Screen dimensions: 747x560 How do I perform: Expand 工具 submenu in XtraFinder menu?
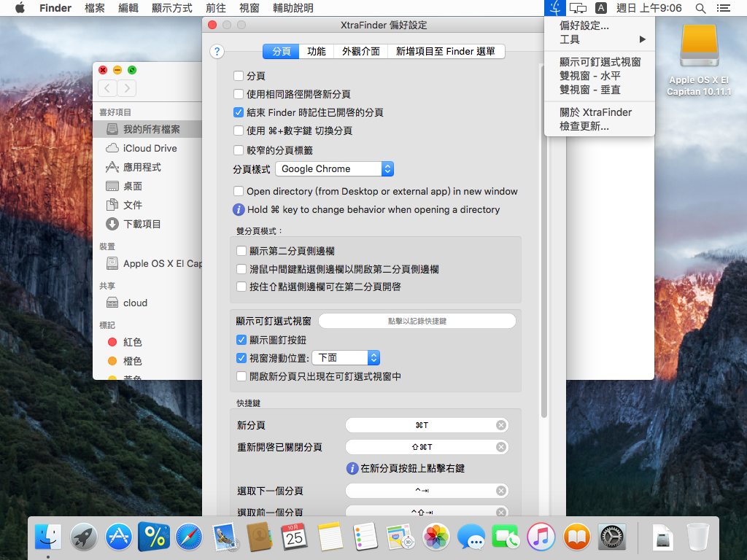tap(600, 39)
